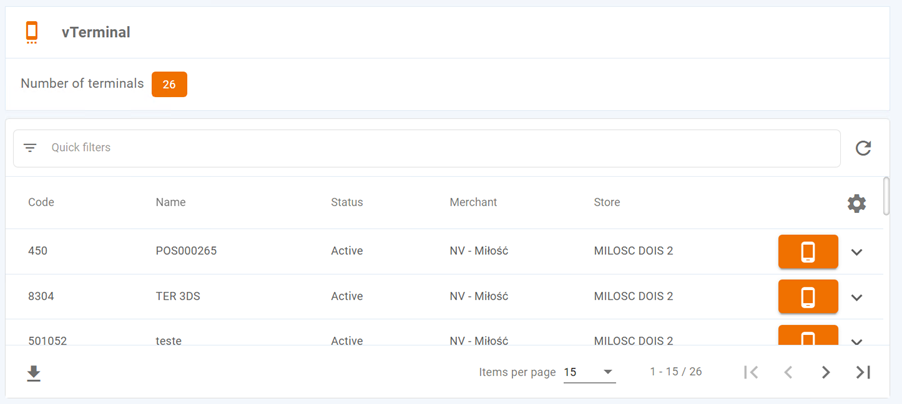This screenshot has height=404, width=902.
Task: Click the orange 26 terminals count badge
Action: pyautogui.click(x=169, y=84)
